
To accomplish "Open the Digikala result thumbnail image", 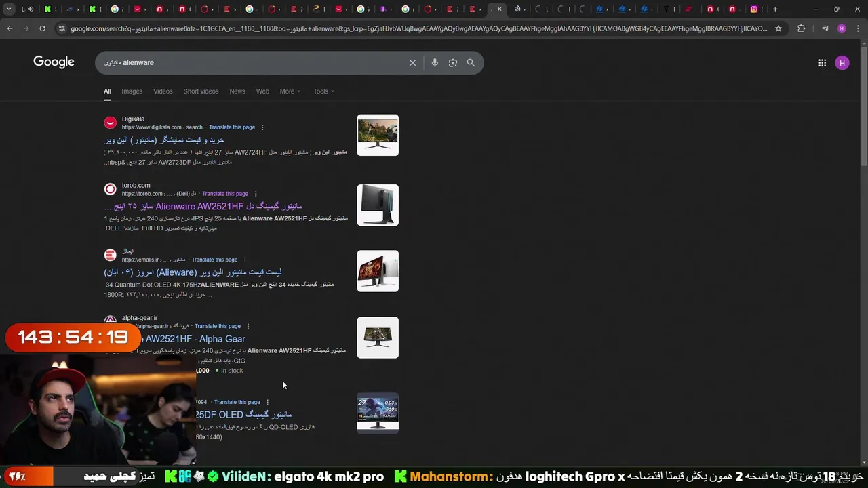I will pos(378,135).
